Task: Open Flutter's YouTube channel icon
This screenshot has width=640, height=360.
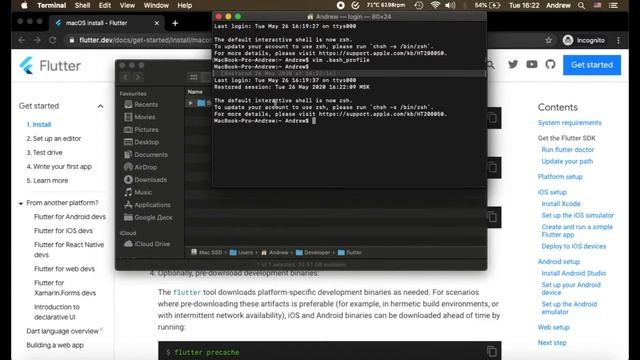Action: (x=531, y=64)
